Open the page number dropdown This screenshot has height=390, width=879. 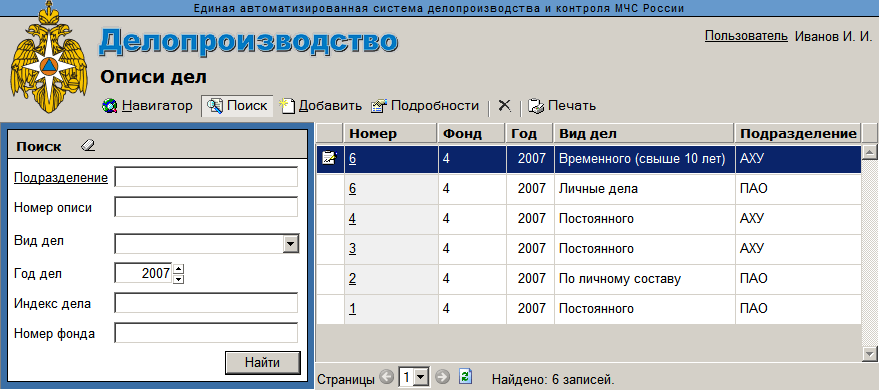[420, 378]
